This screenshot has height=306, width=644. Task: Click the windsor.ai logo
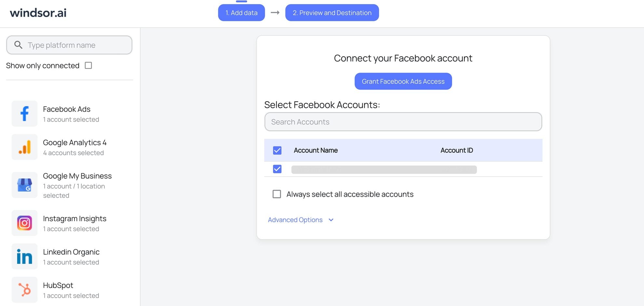pyautogui.click(x=38, y=13)
